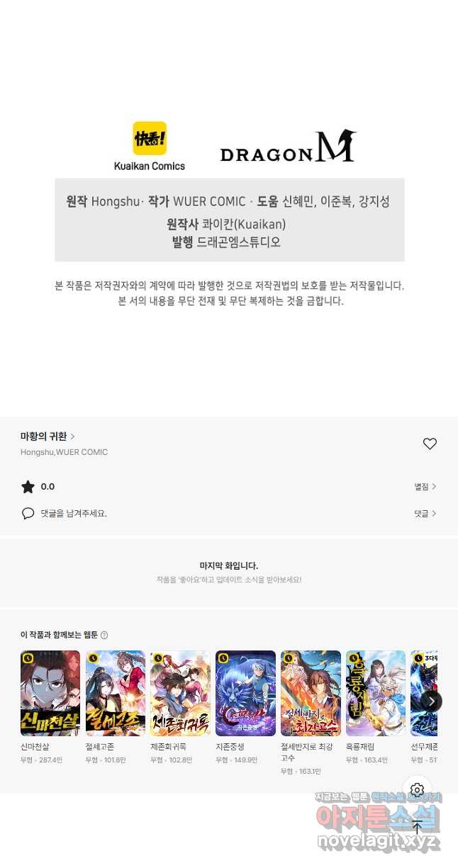Select the 절세반지로 최강고수 title link
Image resolution: width=458 pixels, height=868 pixels.
308,753
